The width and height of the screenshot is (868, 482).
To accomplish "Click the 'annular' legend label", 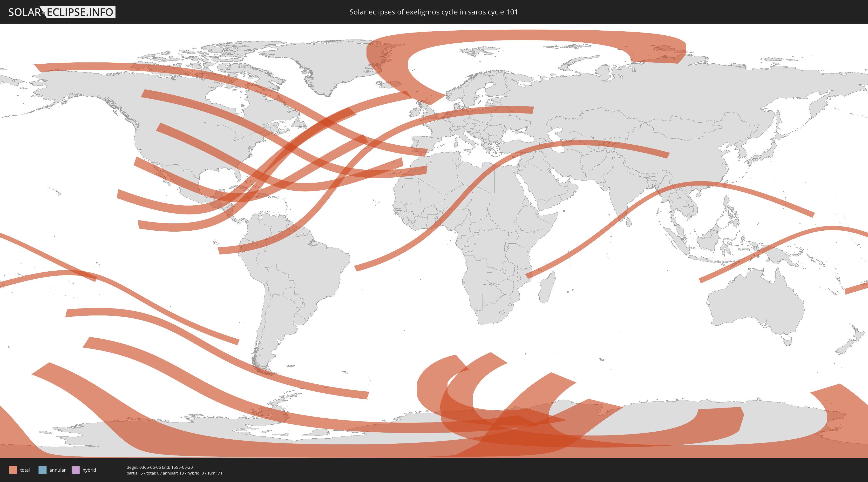I will pyautogui.click(x=58, y=470).
